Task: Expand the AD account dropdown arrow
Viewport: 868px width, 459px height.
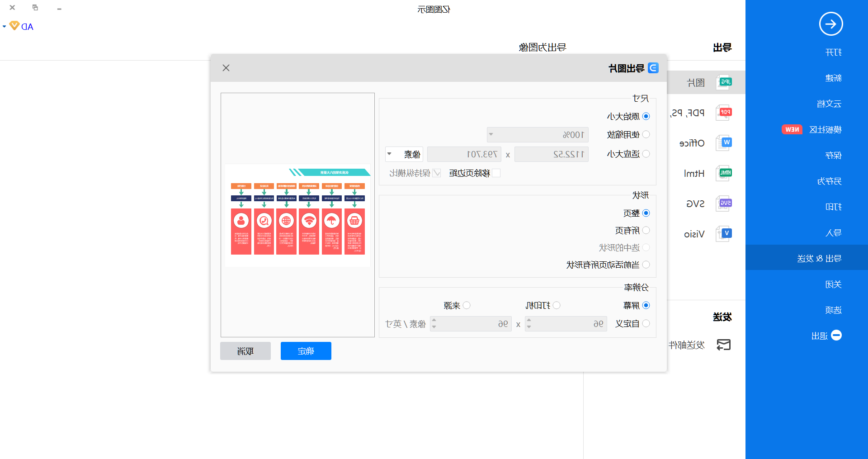Action: [x=4, y=26]
